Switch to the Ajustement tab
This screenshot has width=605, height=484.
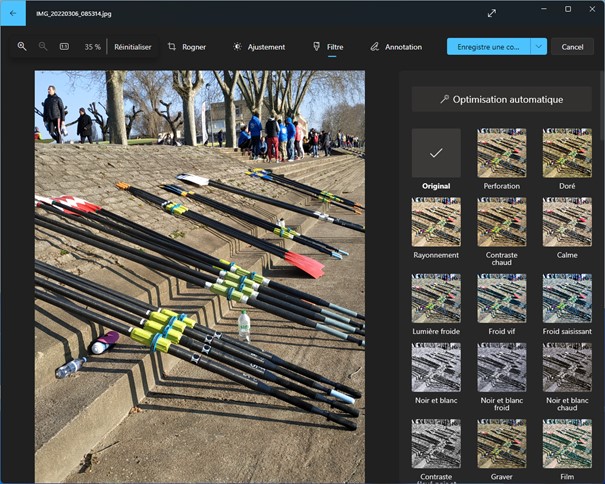pos(259,47)
